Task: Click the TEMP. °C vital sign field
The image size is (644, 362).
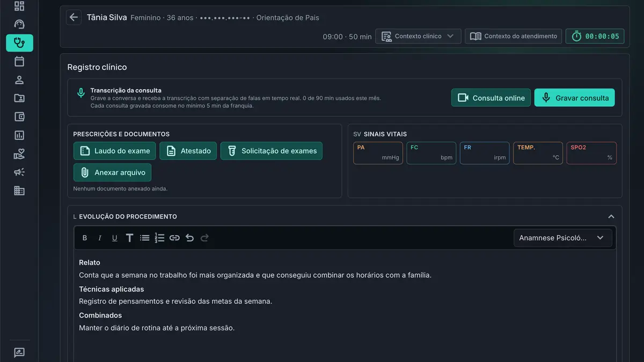Action: pos(538,153)
